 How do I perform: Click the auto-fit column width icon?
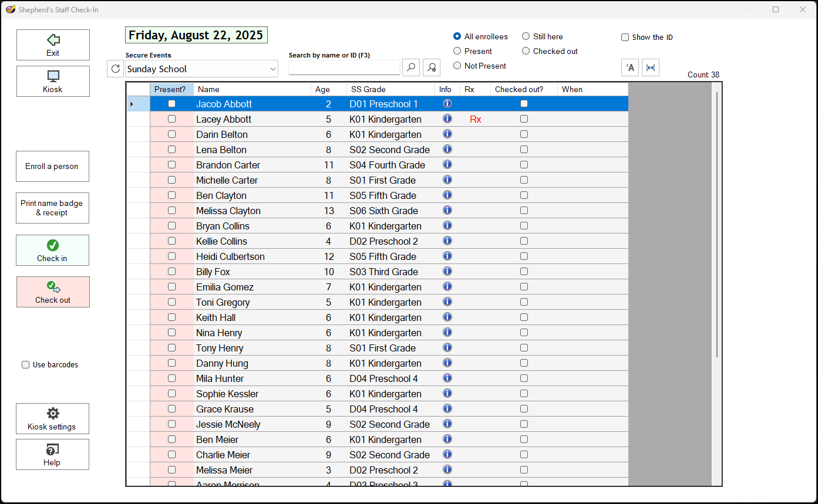[651, 67]
